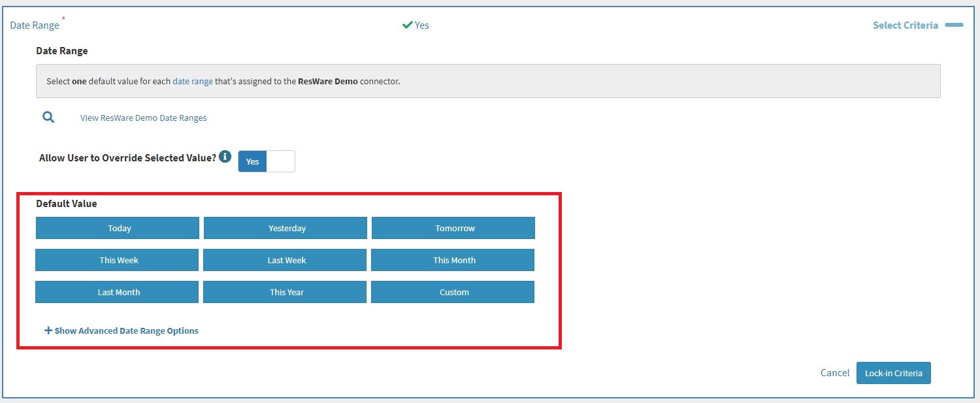Follow the 'date range' link in info box
The height and width of the screenshot is (403, 980).
pos(193,82)
